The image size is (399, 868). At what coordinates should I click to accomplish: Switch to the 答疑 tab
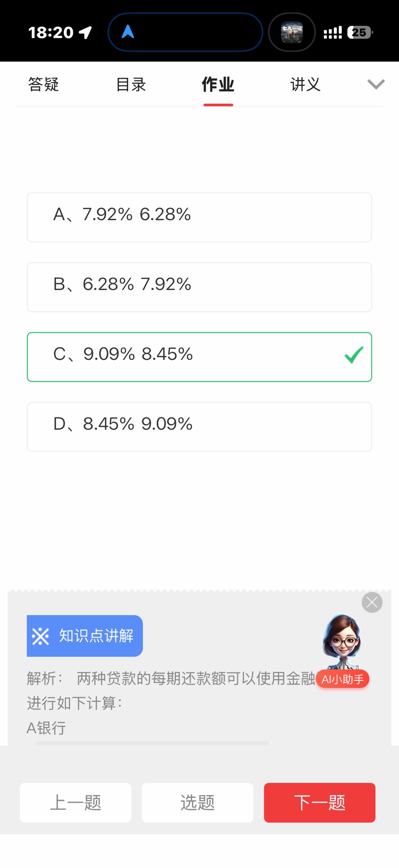[x=44, y=85]
